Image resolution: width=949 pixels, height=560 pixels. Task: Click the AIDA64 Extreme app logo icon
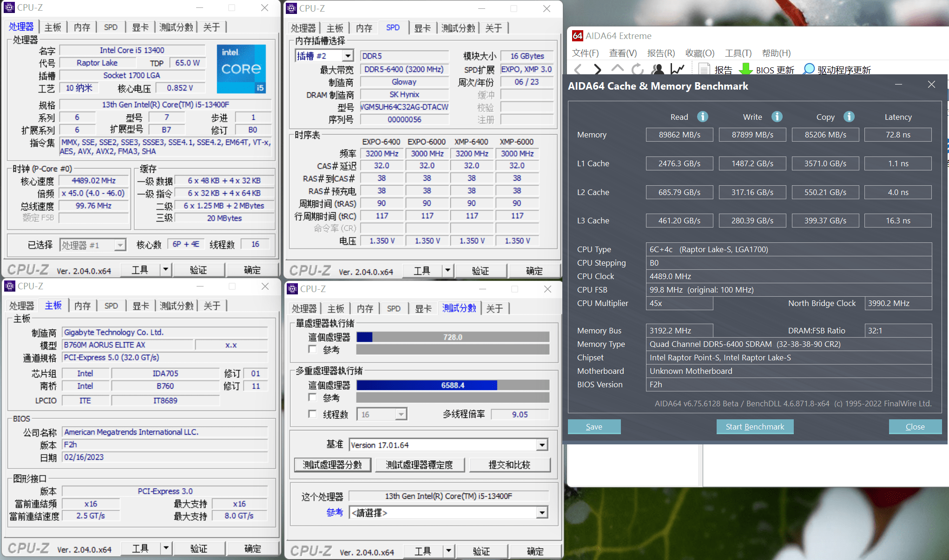click(x=577, y=36)
